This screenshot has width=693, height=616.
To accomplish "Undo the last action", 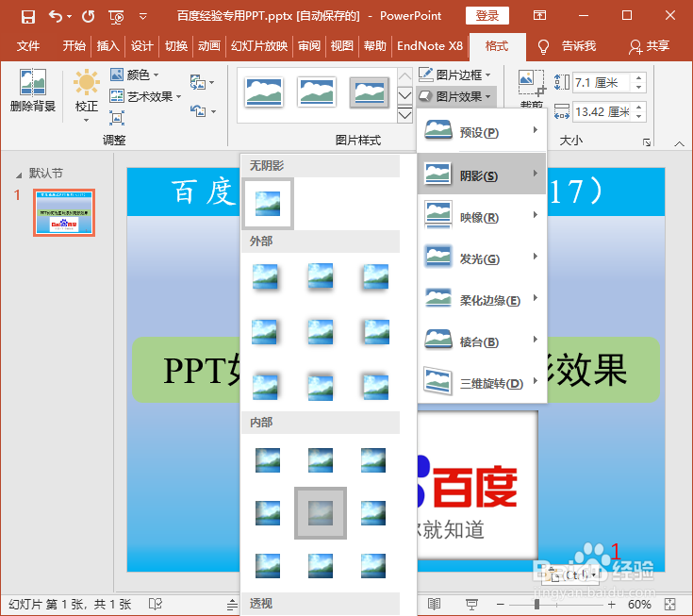I will click(x=56, y=16).
